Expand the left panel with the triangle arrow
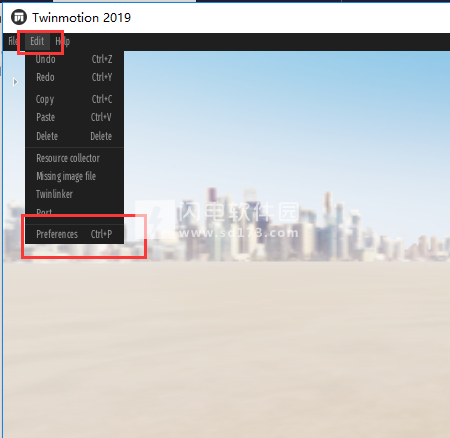This screenshot has height=438, width=450. coord(15,82)
